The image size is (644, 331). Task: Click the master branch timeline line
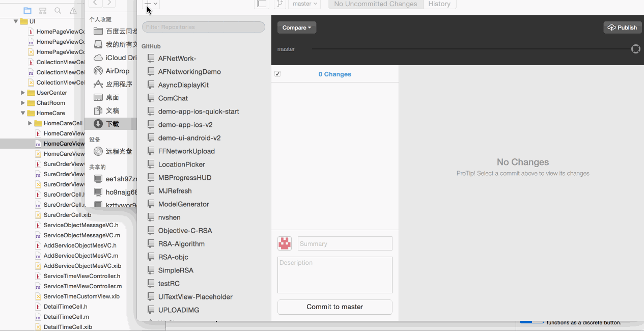point(471,49)
